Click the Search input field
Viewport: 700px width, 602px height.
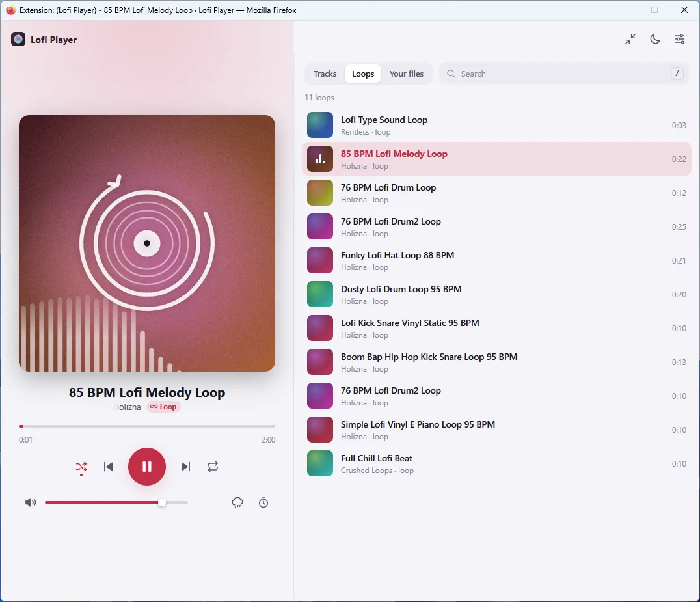click(564, 74)
